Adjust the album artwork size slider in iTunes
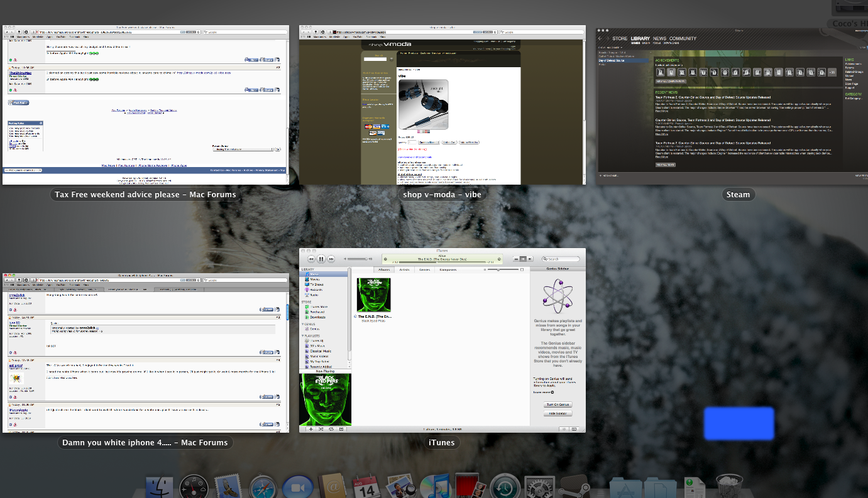868x498 pixels. pyautogui.click(x=503, y=269)
